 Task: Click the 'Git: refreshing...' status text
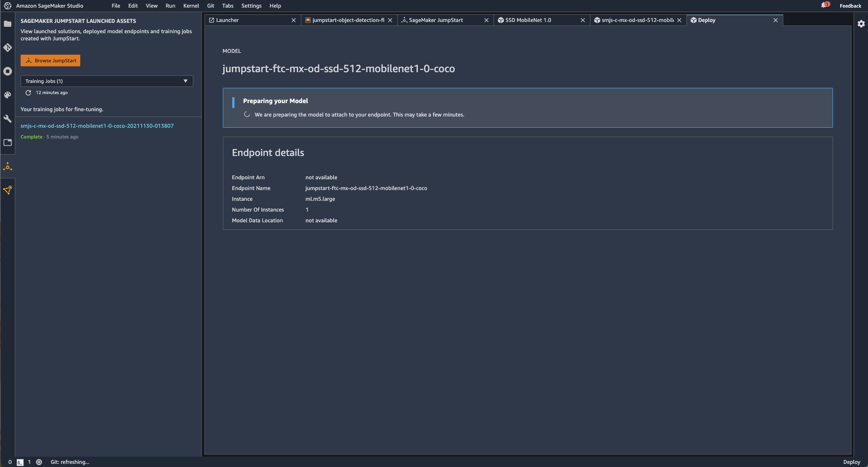[x=70, y=462]
